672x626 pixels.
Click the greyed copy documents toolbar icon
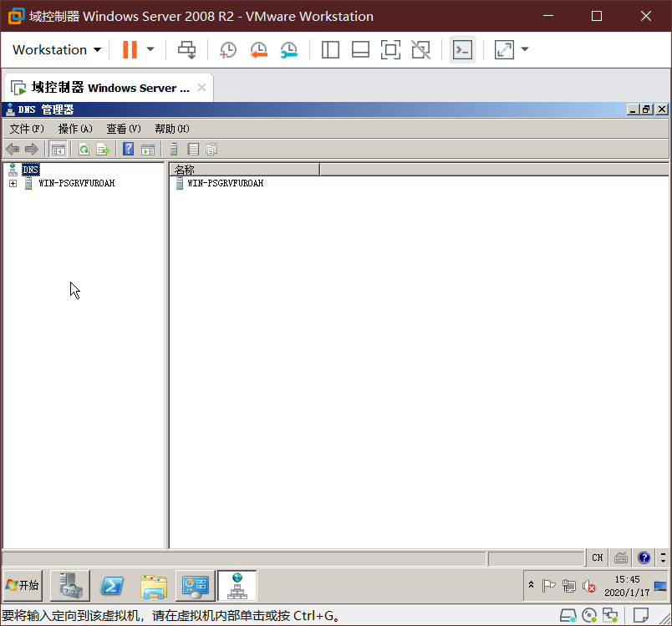(x=211, y=149)
